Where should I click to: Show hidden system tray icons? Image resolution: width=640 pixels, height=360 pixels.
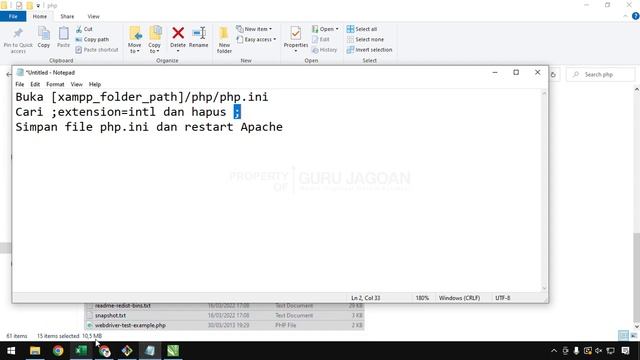[554, 351]
